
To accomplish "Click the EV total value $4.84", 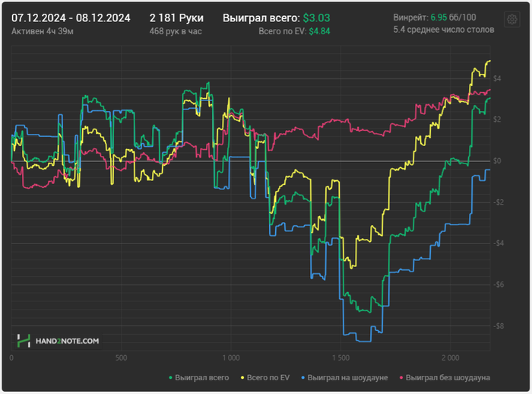I will [319, 31].
